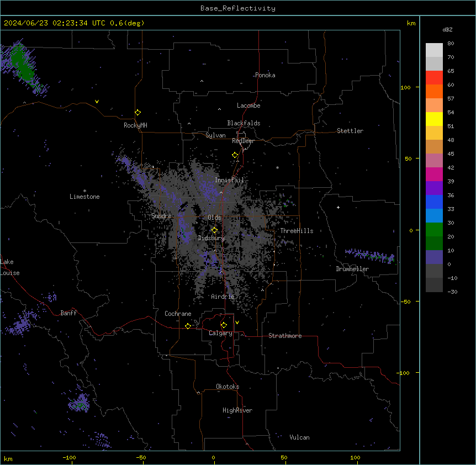Click the Lacombe city label
476x465 pixels.
pyautogui.click(x=248, y=105)
